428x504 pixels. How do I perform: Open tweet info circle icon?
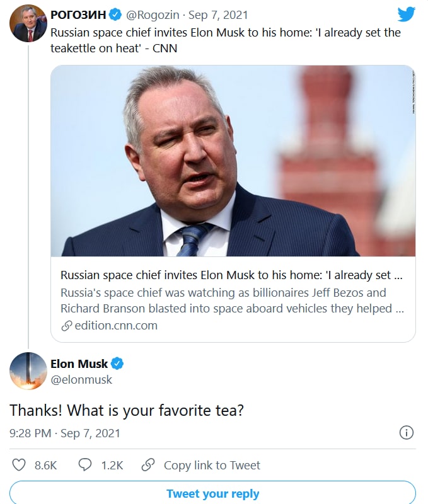point(407,433)
